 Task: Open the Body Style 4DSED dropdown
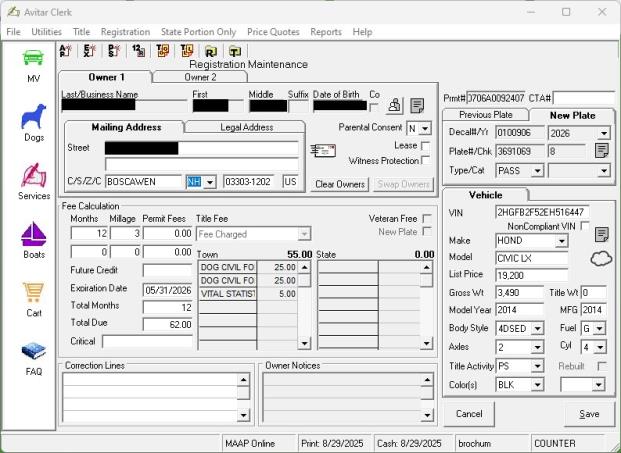pos(537,329)
